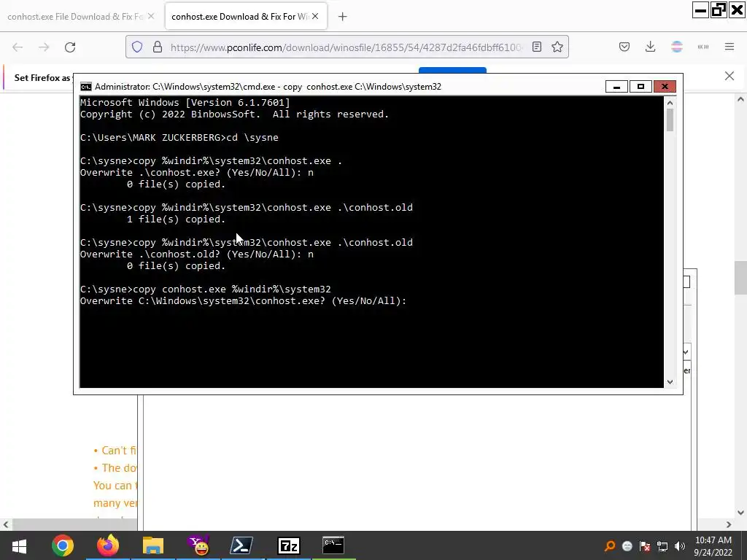The height and width of the screenshot is (560, 747).
Task: Open the site security padlock
Action: pyautogui.click(x=158, y=47)
